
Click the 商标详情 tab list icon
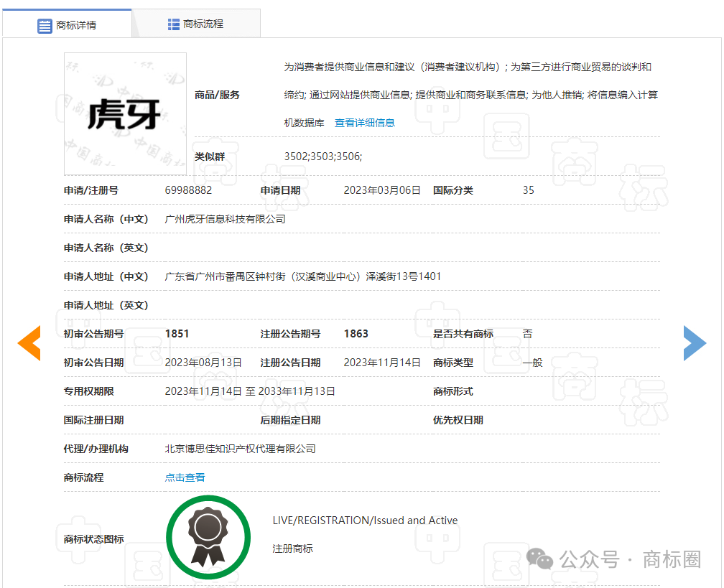(45, 26)
